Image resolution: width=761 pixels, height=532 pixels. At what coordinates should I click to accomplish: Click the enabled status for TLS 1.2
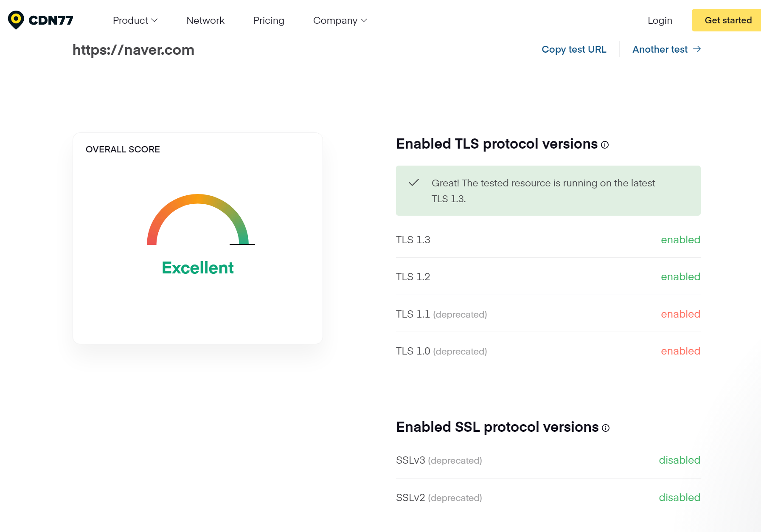(x=680, y=277)
